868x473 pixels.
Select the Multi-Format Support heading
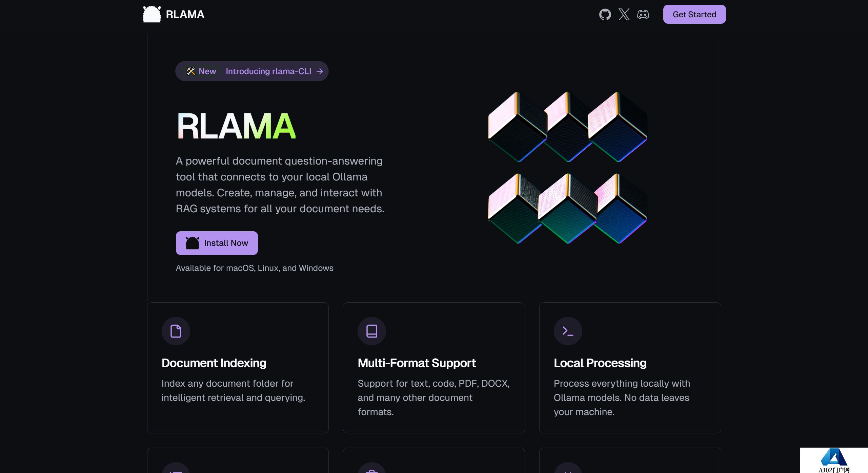point(417,363)
